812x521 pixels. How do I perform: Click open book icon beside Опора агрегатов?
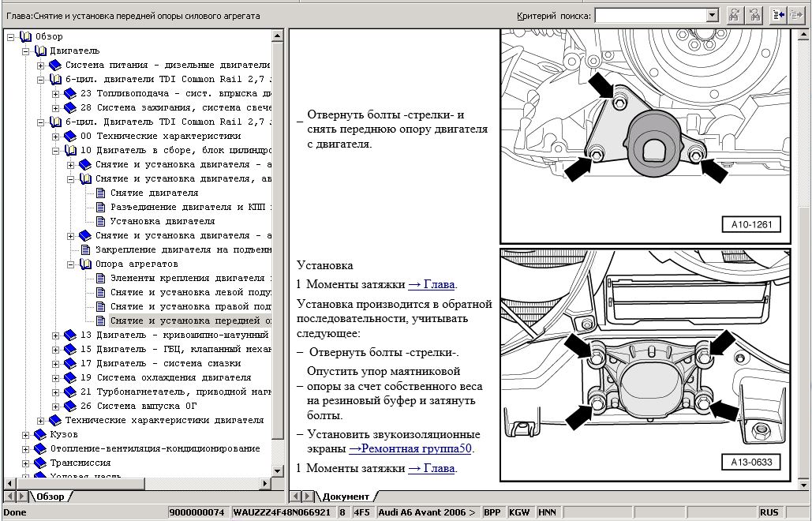tap(85, 264)
